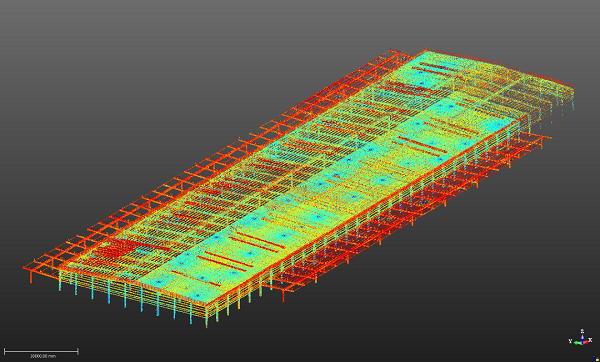Click the left end tick of the scale bar
Screen dimensions: 600x362
[4, 351]
